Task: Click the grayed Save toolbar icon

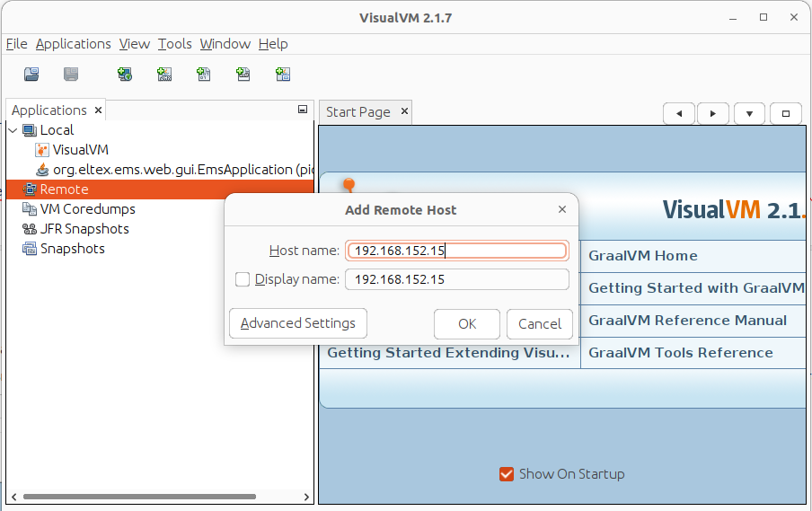Action: point(71,75)
